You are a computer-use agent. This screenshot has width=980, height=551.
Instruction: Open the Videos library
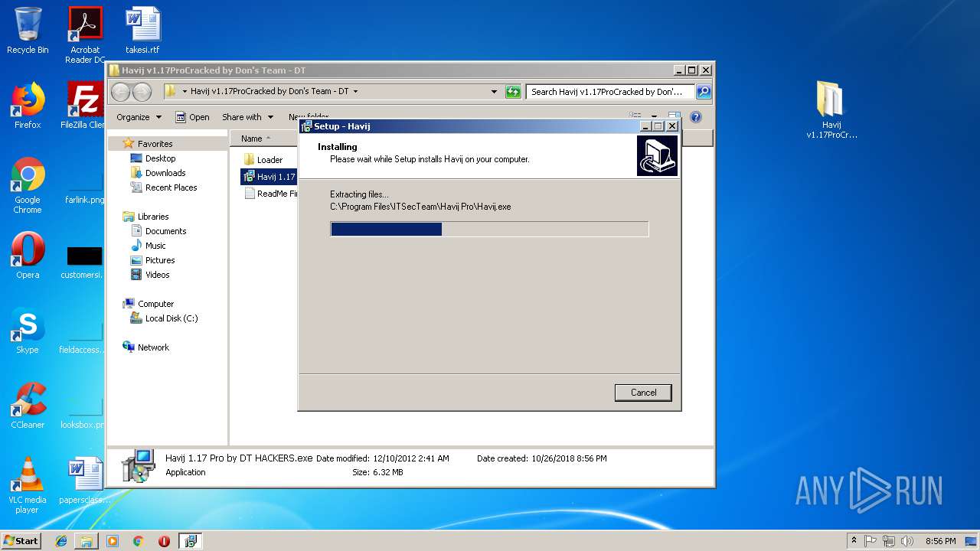tap(157, 275)
